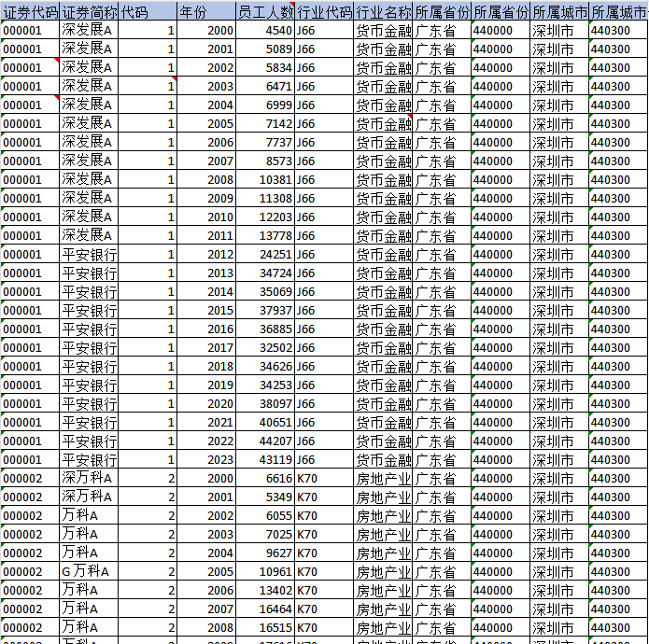
Task: Select the cell showing 5089
Action: [x=265, y=49]
